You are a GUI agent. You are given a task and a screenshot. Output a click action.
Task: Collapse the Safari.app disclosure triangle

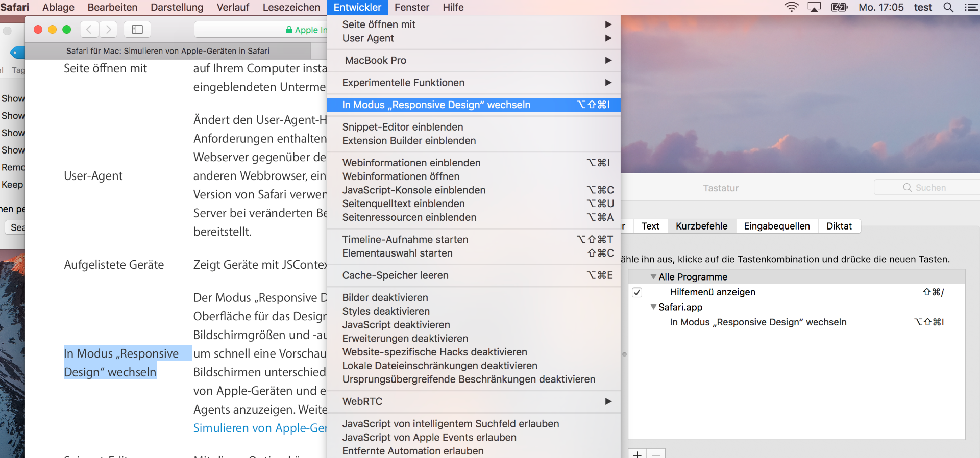pos(653,307)
